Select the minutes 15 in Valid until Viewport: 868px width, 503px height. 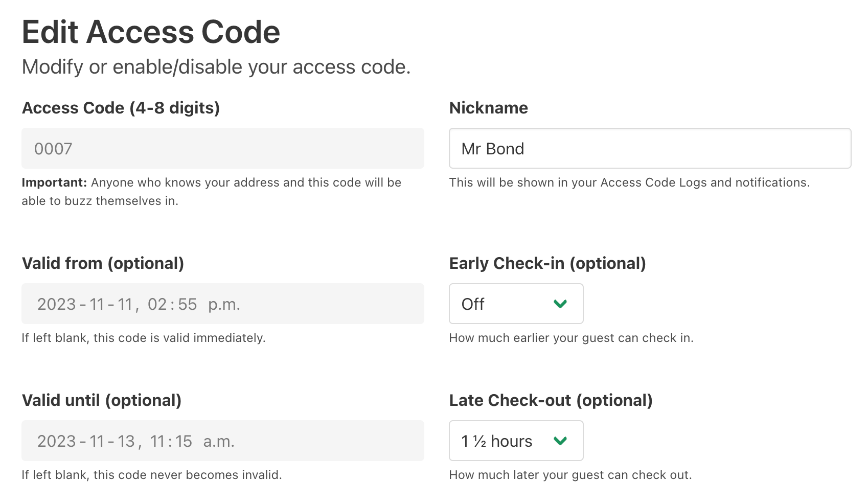coord(183,442)
